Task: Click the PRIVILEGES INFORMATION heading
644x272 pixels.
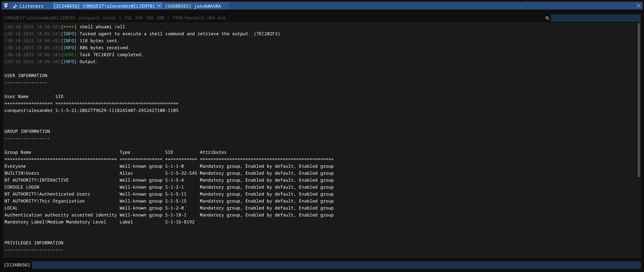Action: (34, 243)
